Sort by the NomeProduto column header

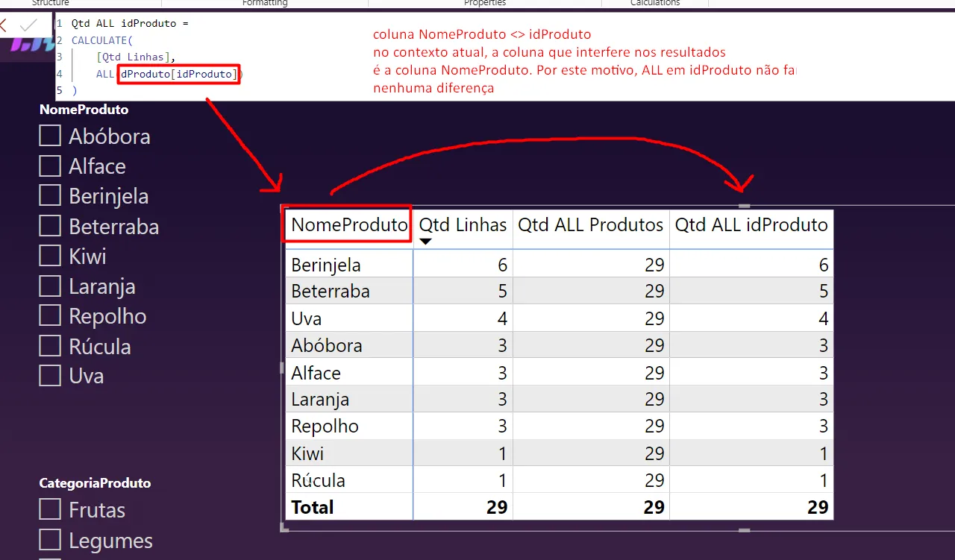(348, 224)
